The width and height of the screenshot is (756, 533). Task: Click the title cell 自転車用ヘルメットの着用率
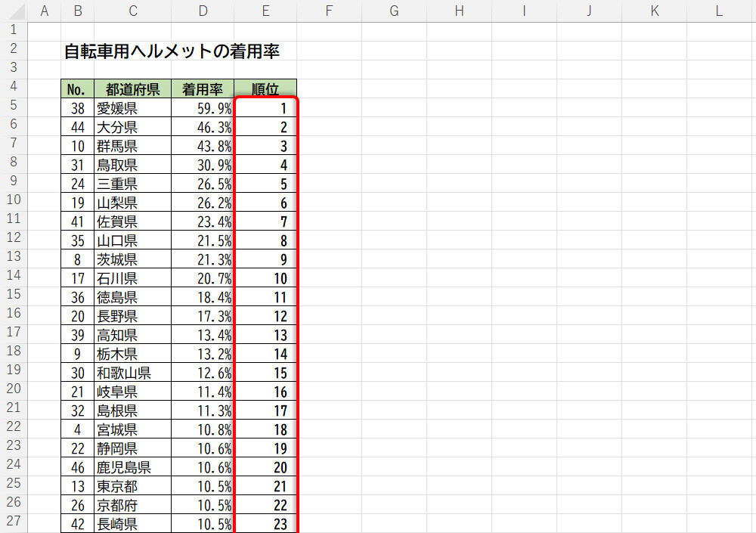172,51
